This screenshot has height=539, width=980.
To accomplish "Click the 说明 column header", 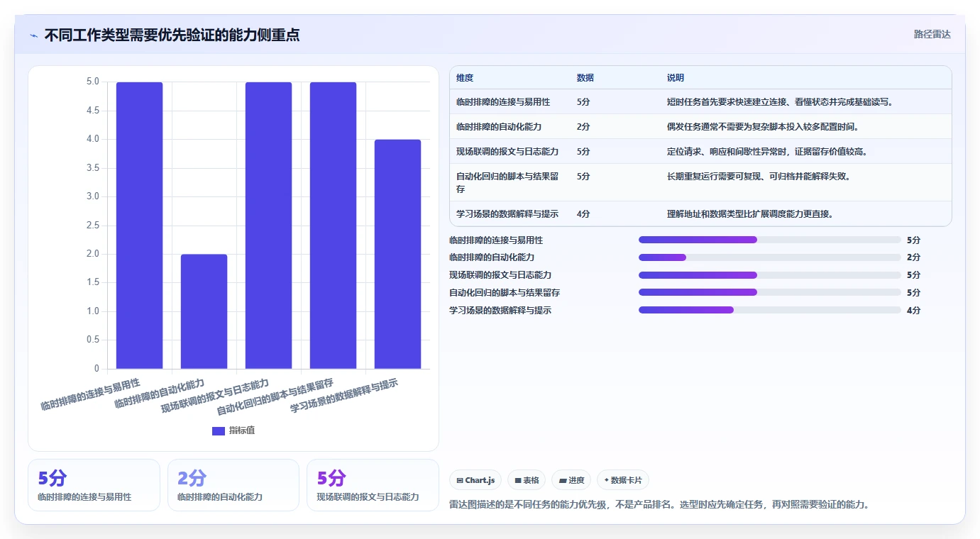I will click(676, 78).
